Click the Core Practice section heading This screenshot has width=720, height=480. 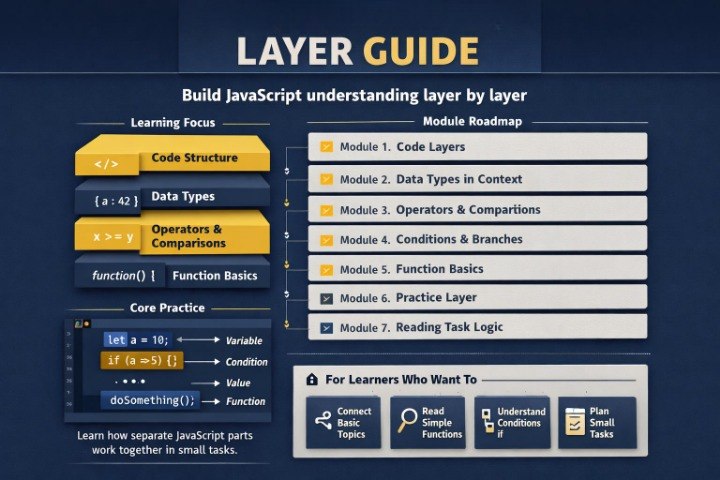pos(167,308)
